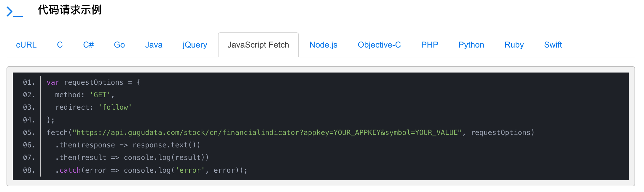Click the heading 代码请求示例
This screenshot has width=644, height=192.
70,10
